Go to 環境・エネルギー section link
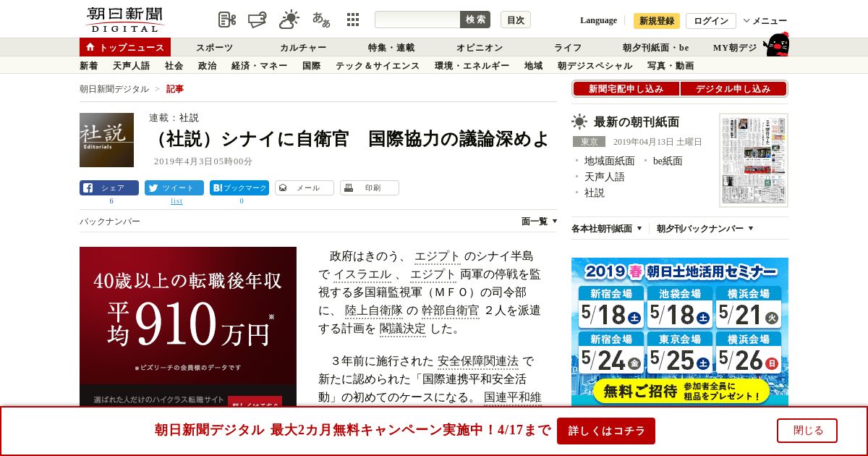The width and height of the screenshot is (868, 456). 472,66
